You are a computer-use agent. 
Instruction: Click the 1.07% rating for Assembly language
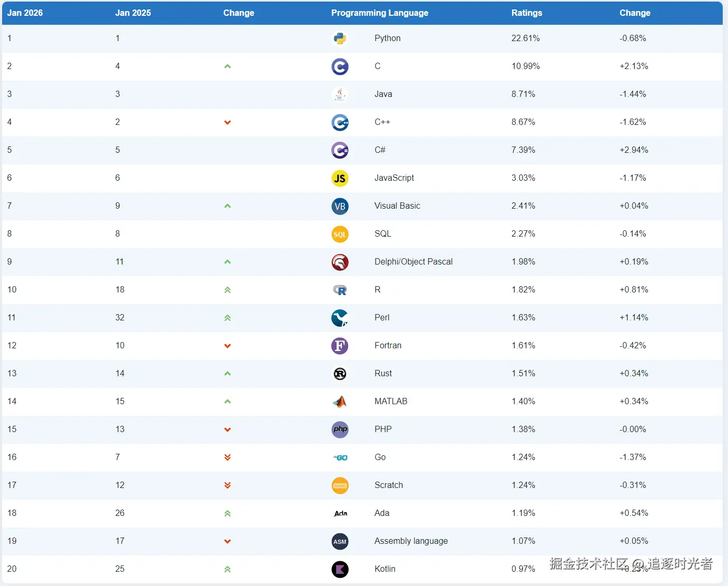pyautogui.click(x=523, y=541)
